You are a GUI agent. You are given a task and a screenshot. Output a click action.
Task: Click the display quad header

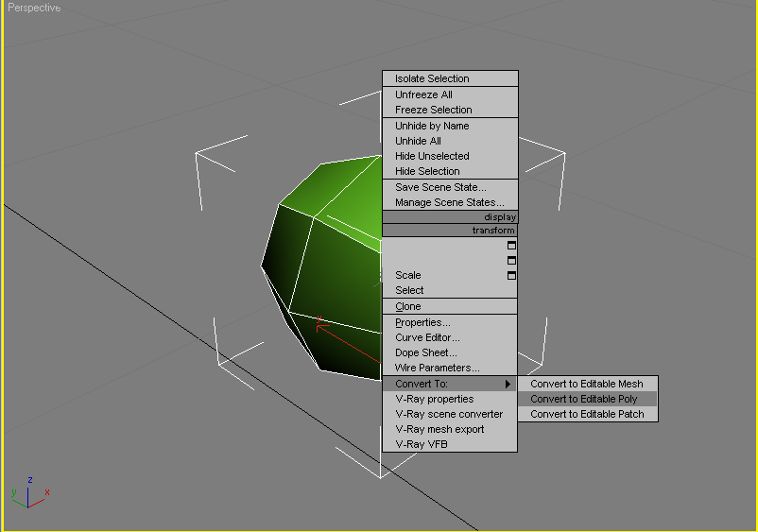pyautogui.click(x=450, y=217)
